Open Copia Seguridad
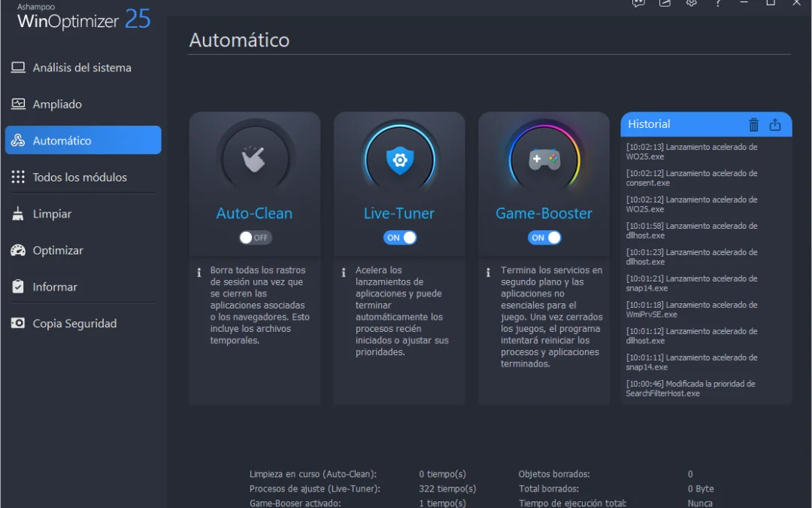This screenshot has height=508, width=812. coord(83,324)
